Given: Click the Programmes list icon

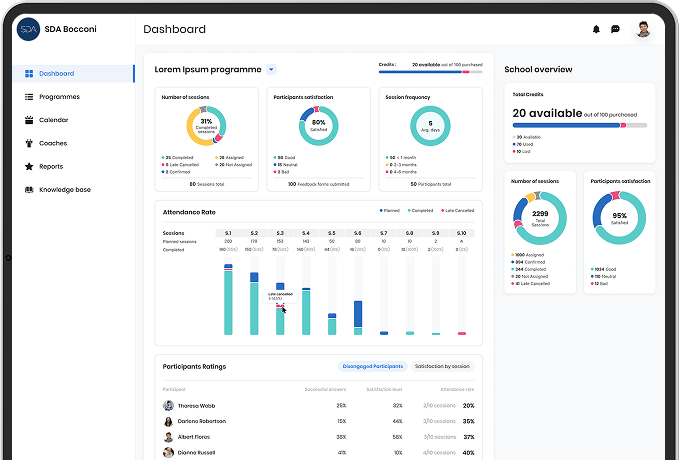Looking at the screenshot, I should click(x=29, y=97).
